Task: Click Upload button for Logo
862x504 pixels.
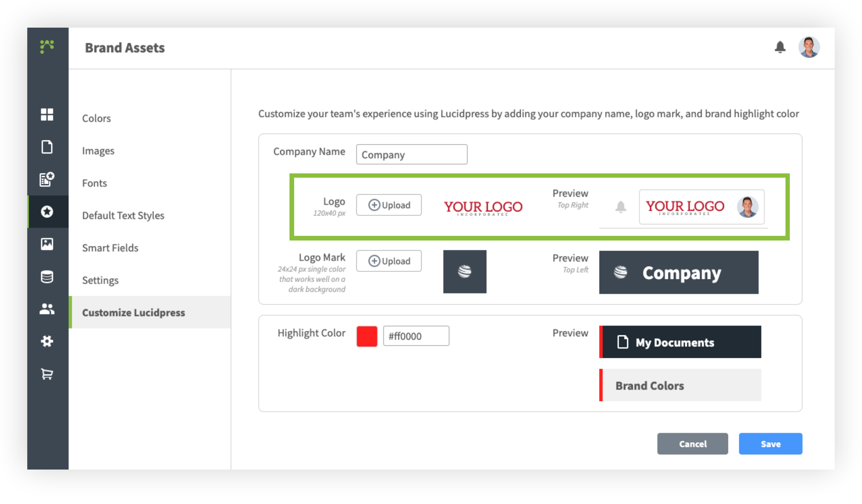Action: (x=389, y=205)
